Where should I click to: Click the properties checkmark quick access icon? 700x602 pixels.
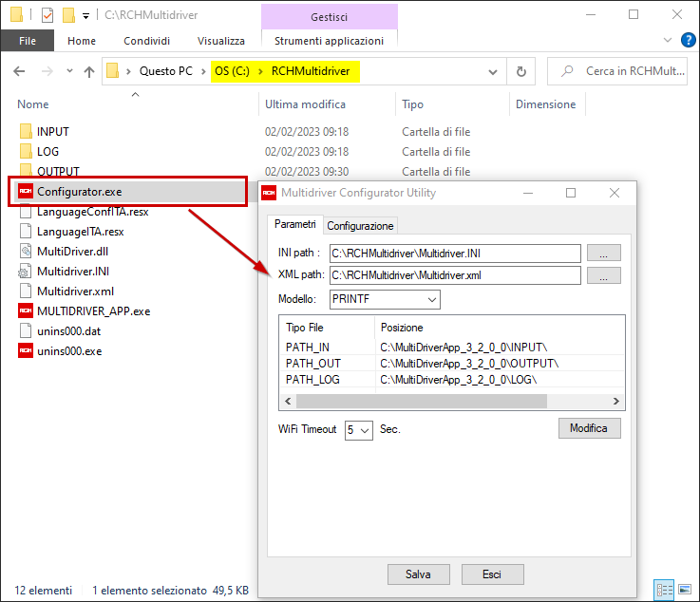[x=47, y=15]
